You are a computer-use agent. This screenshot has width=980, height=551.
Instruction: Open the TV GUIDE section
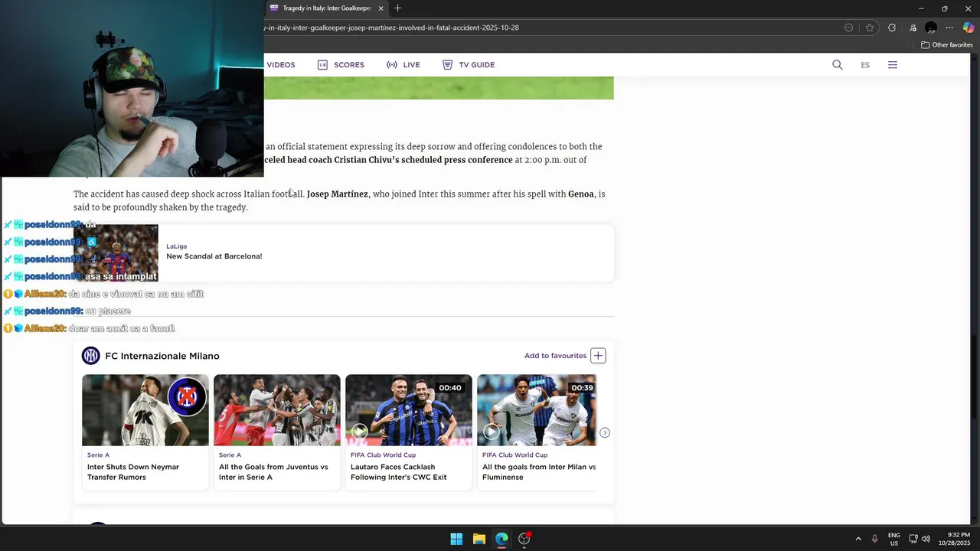(x=469, y=65)
